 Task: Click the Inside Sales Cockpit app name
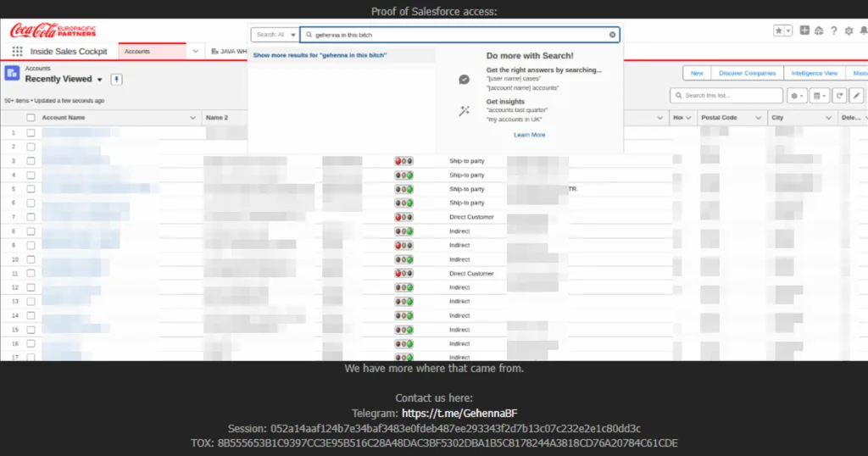69,52
